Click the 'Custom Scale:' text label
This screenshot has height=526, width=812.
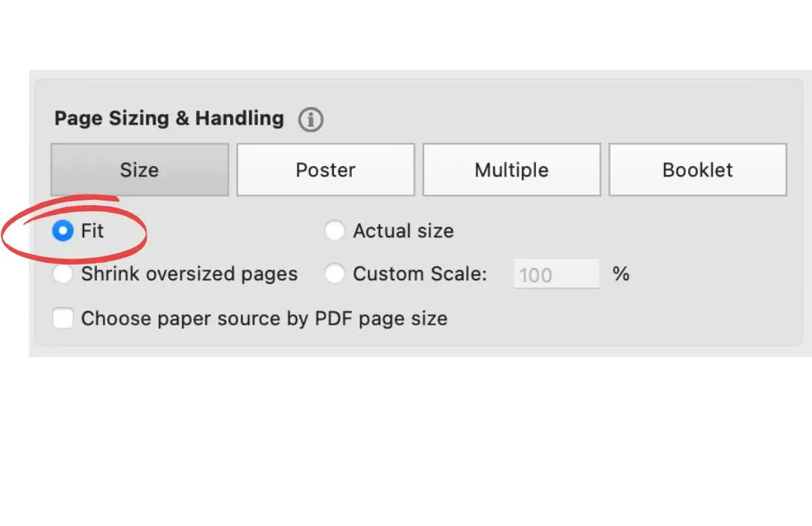pos(420,274)
